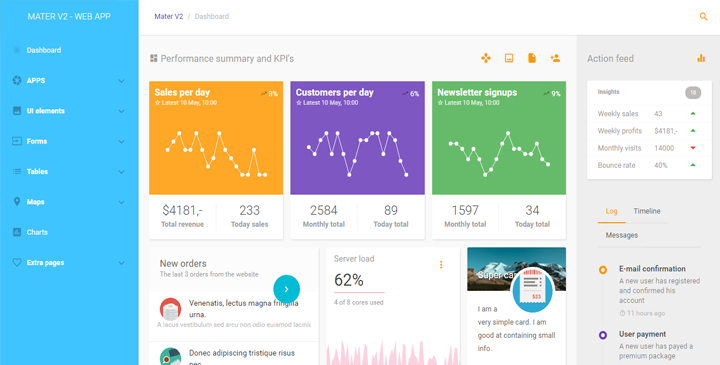The height and width of the screenshot is (365, 720).
Task: Click red avatar on Venenatis order
Action: [x=170, y=309]
